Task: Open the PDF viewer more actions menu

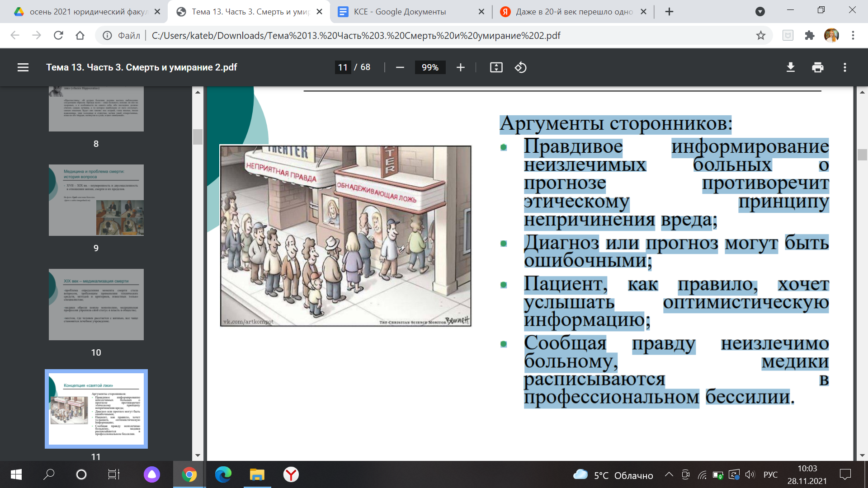Action: [844, 67]
